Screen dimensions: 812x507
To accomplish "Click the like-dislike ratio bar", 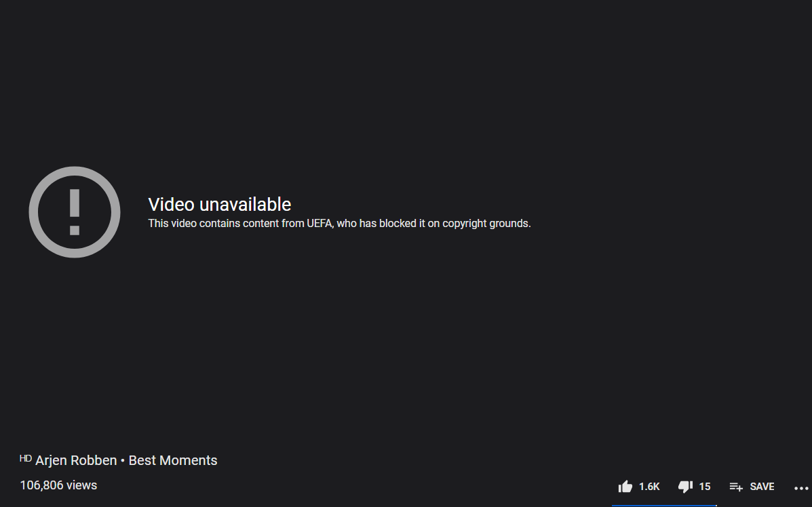I will [664, 505].
